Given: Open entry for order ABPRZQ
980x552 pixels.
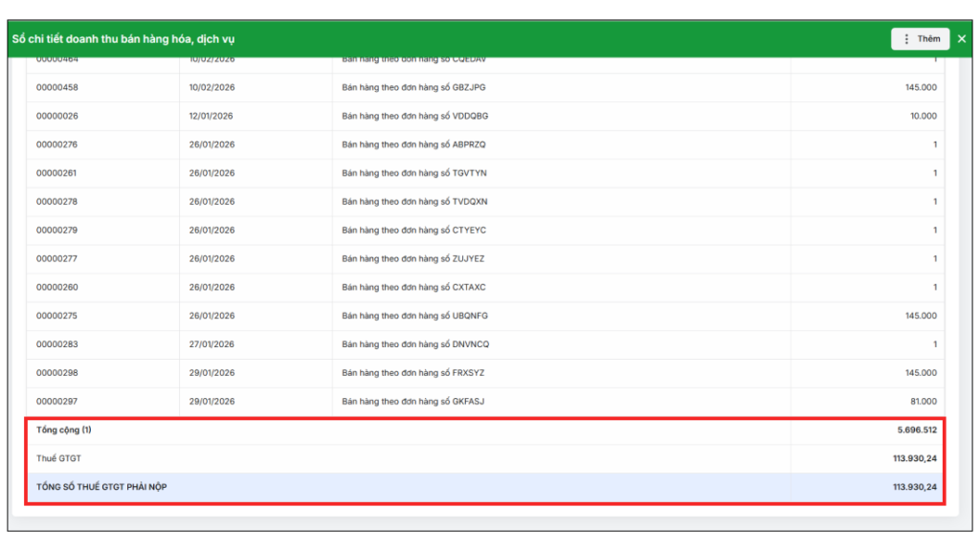Looking at the screenshot, I should (413, 144).
